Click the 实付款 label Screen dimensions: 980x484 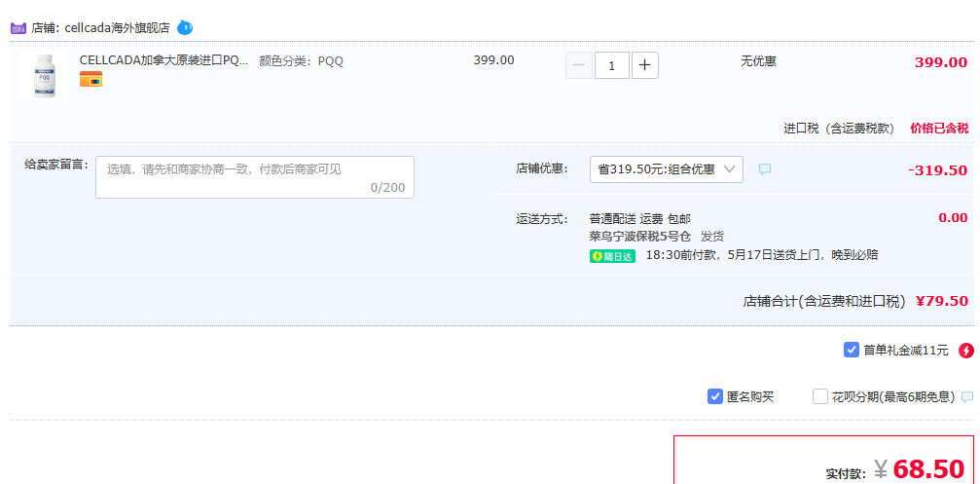click(847, 474)
